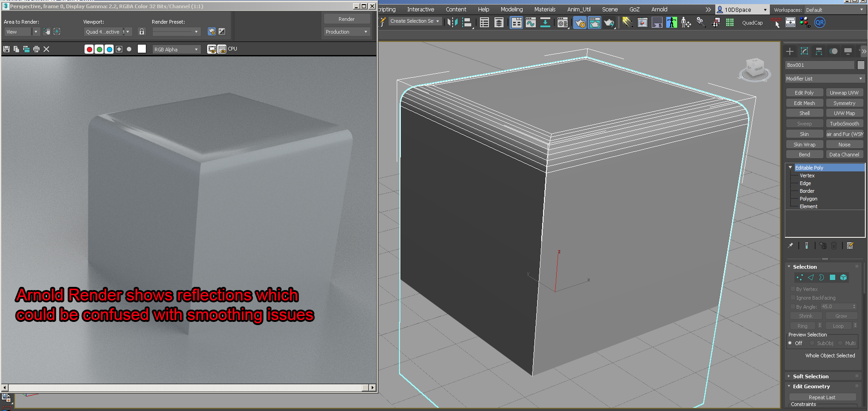Image resolution: width=868 pixels, height=411 pixels.
Task: Click the background color swatch
Action: point(142,49)
